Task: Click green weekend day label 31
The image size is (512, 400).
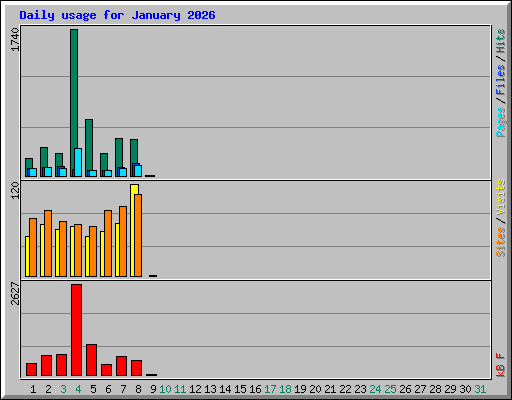Action: [x=480, y=389]
